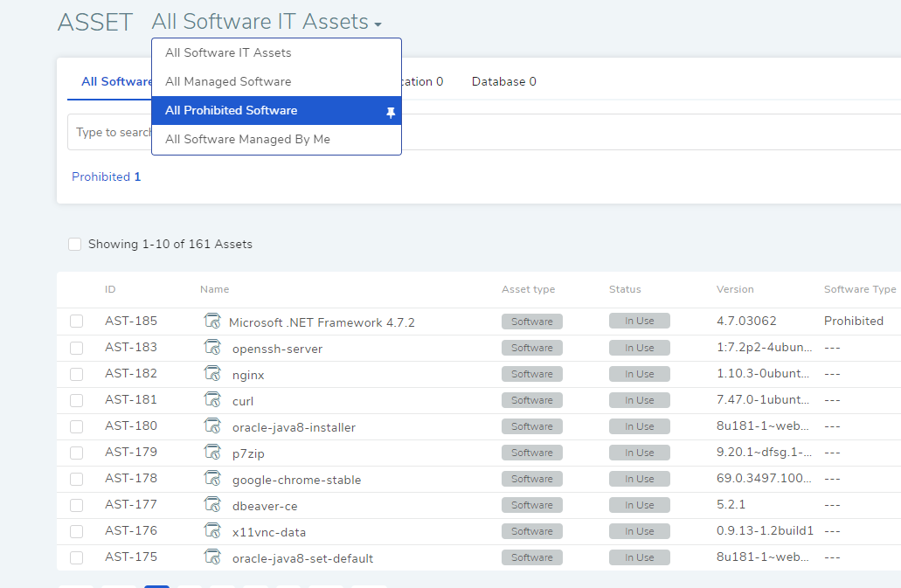901x588 pixels.
Task: Click the AST-176 ID cell
Action: click(131, 530)
